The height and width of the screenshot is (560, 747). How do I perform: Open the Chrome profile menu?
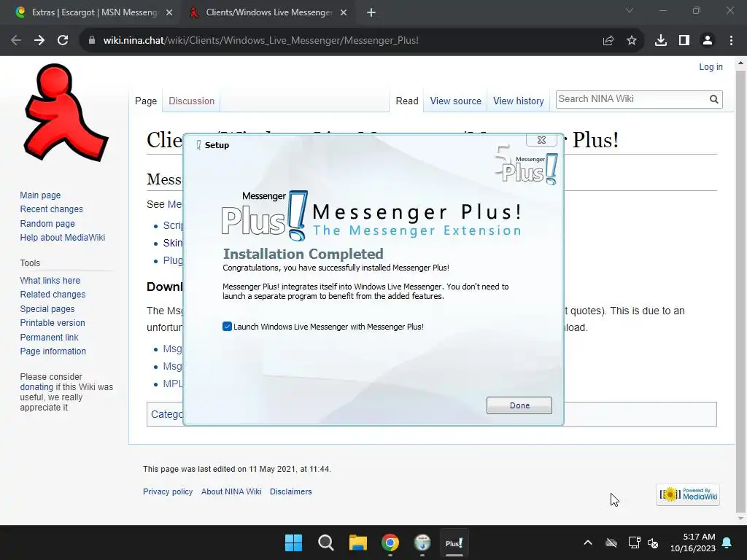tap(708, 41)
